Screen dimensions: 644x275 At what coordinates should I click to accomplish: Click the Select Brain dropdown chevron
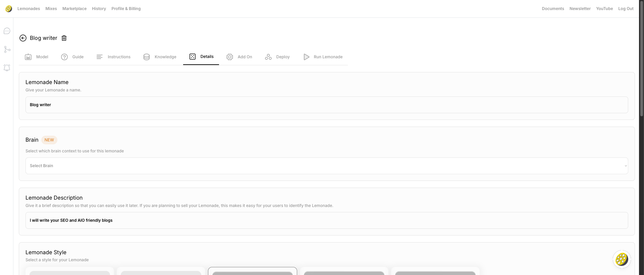626,166
